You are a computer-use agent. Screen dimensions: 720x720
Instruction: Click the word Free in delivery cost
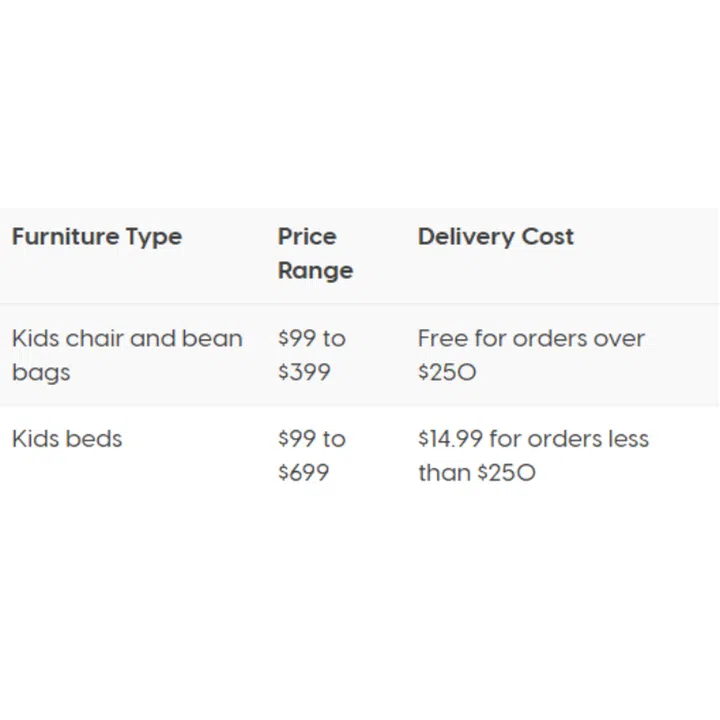(x=443, y=339)
